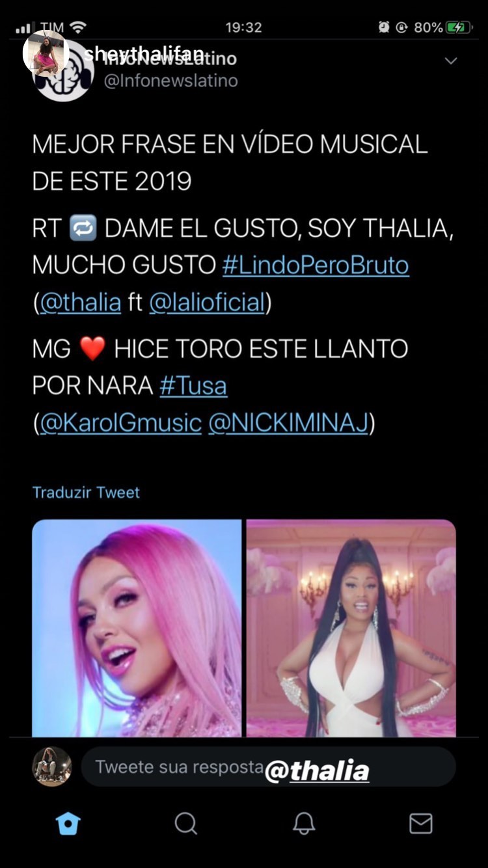Tap your profile picture beside reply field
This screenshot has height=868, width=488.
[52, 766]
